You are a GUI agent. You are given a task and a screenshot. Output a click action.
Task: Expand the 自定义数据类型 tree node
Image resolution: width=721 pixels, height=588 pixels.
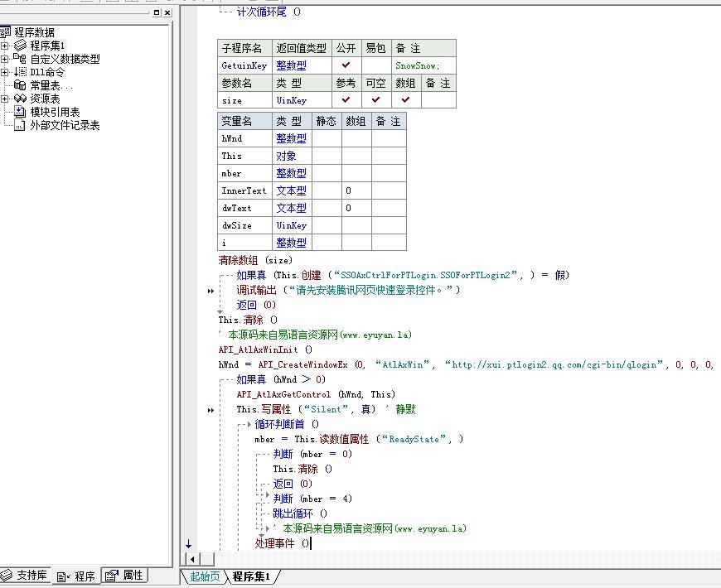coord(5,59)
